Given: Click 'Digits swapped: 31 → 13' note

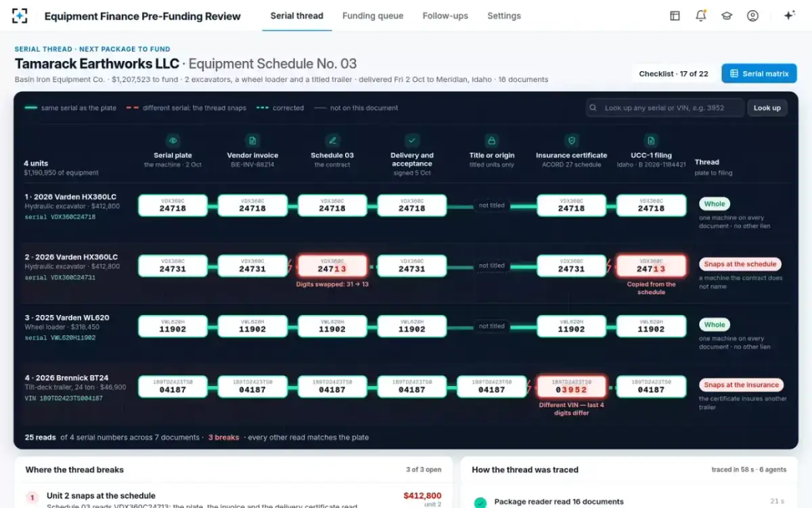Looking at the screenshot, I should tap(332, 284).
